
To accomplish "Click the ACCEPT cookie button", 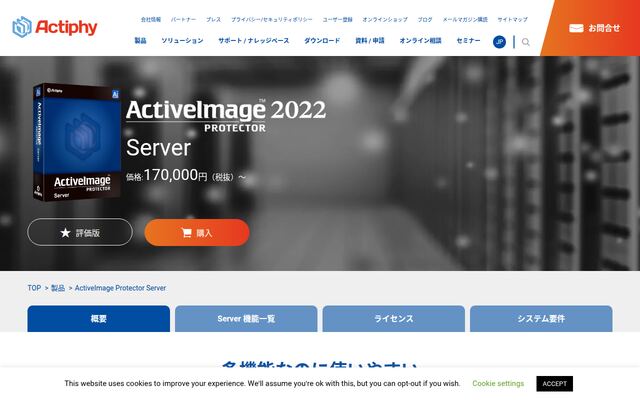I will pos(554,384).
